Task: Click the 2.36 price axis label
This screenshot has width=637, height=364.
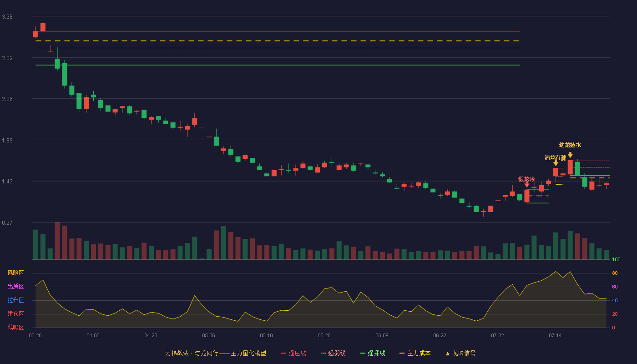Action: point(7,99)
